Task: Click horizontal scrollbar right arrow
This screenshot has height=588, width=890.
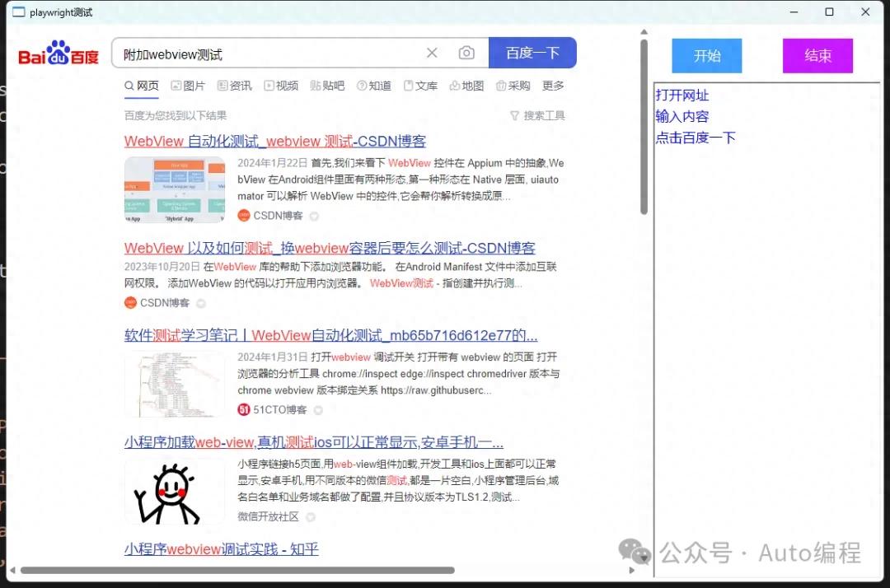Action: [632, 570]
